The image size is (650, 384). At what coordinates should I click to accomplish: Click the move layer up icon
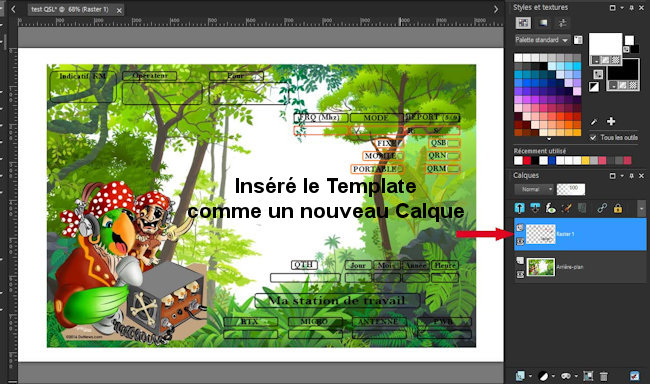(519, 208)
